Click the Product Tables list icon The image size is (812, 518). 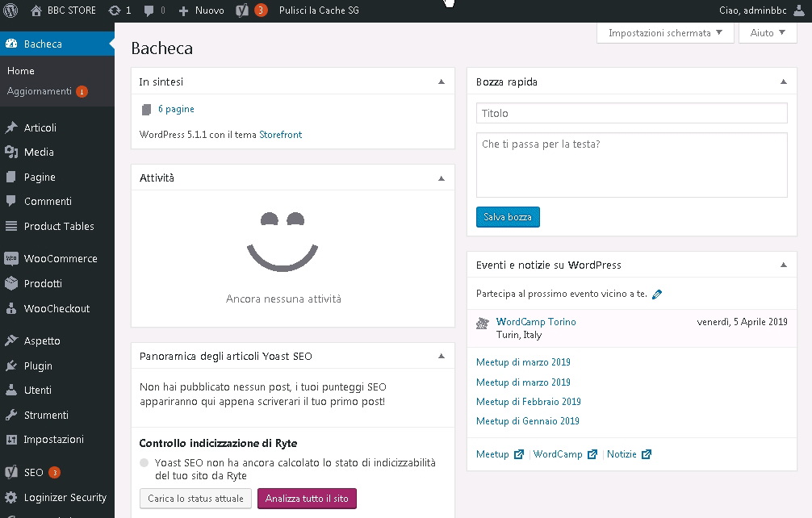(10, 226)
